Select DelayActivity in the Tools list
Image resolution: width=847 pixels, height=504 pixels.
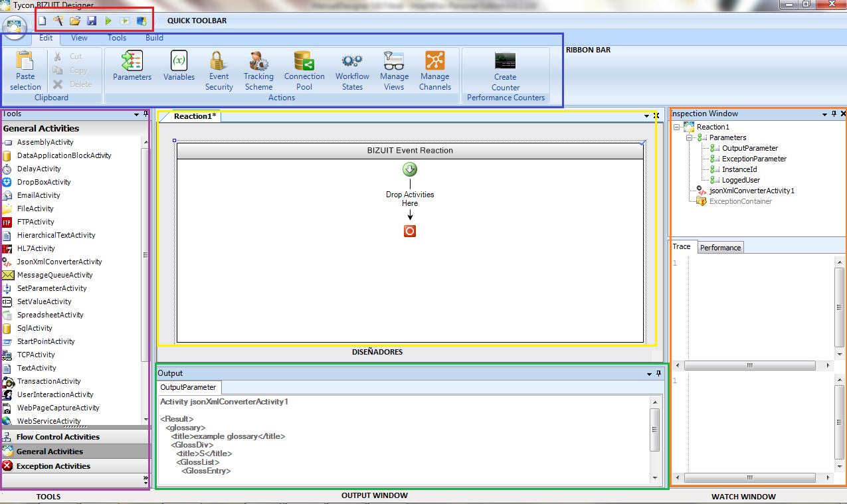click(39, 169)
